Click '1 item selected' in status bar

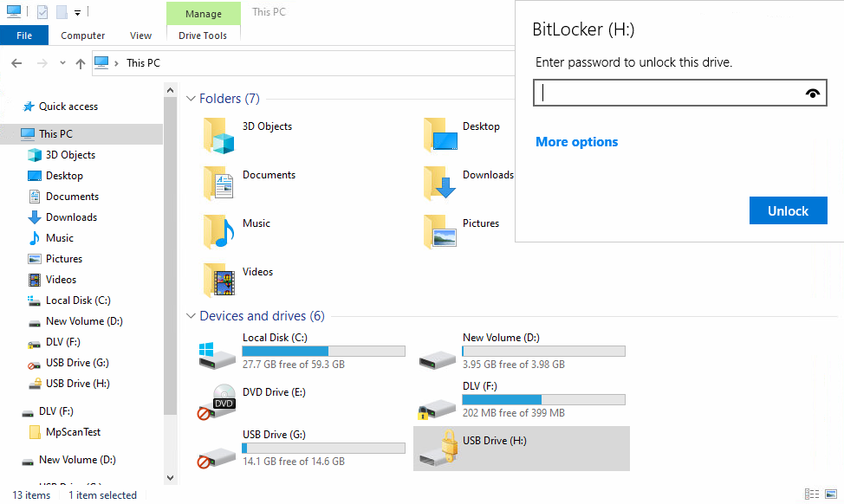102,494
